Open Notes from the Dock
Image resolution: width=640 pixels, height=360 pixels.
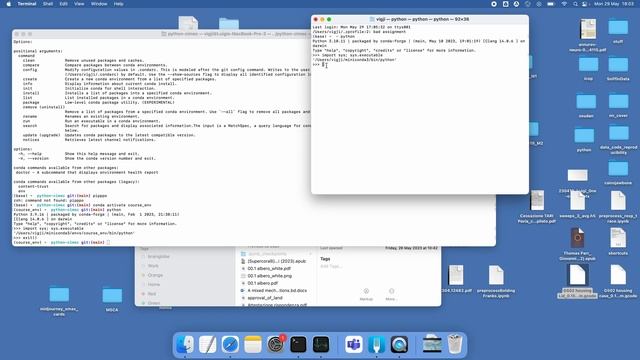[253, 344]
